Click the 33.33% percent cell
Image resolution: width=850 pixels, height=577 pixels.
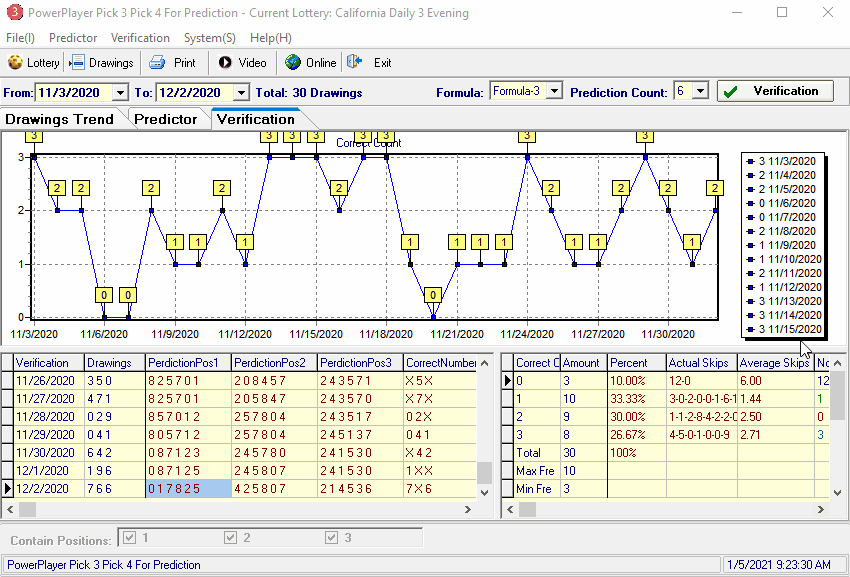(636, 399)
